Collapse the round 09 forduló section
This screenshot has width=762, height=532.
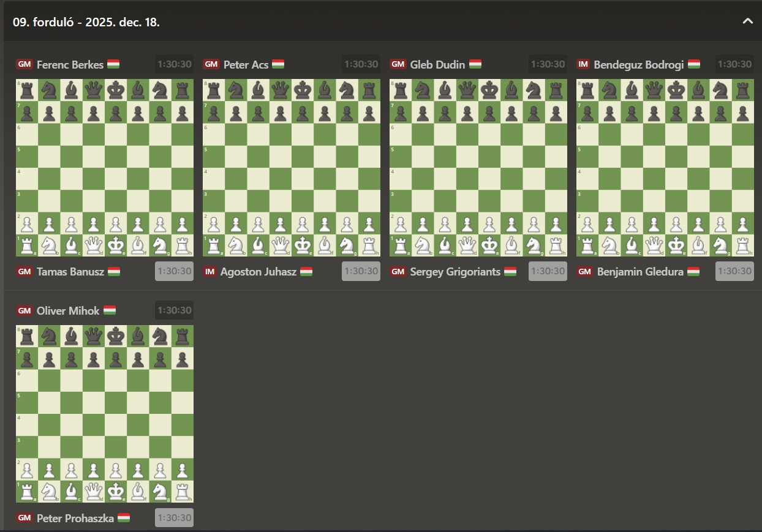[747, 21]
